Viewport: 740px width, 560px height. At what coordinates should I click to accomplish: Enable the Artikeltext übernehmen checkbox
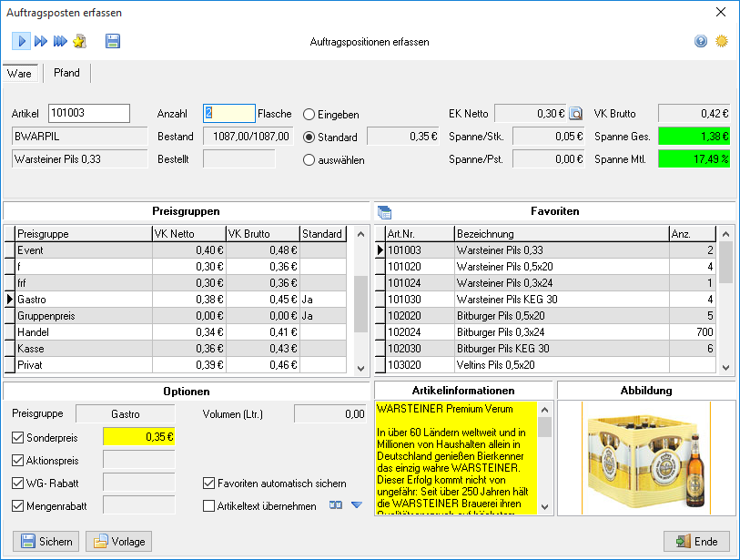pos(208,506)
